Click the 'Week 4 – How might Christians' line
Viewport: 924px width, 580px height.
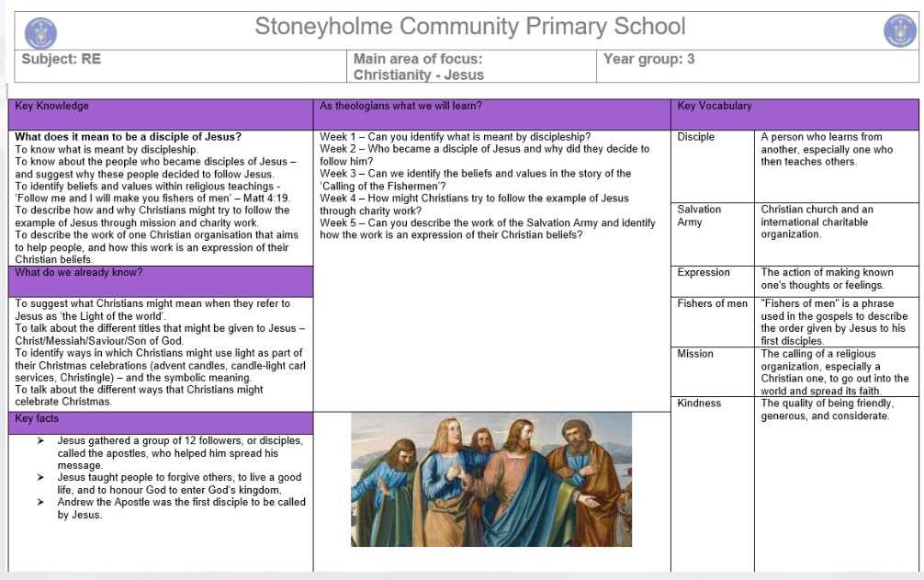coord(474,205)
